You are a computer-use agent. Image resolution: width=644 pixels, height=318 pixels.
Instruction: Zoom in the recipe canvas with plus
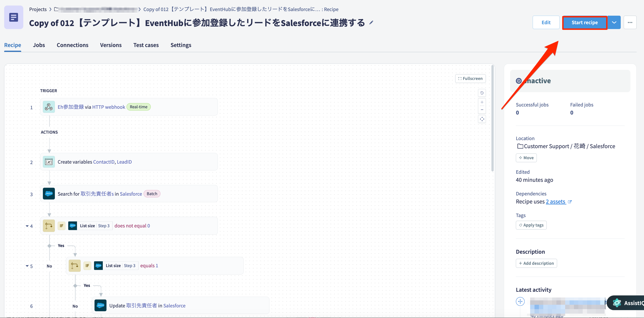[x=482, y=102]
